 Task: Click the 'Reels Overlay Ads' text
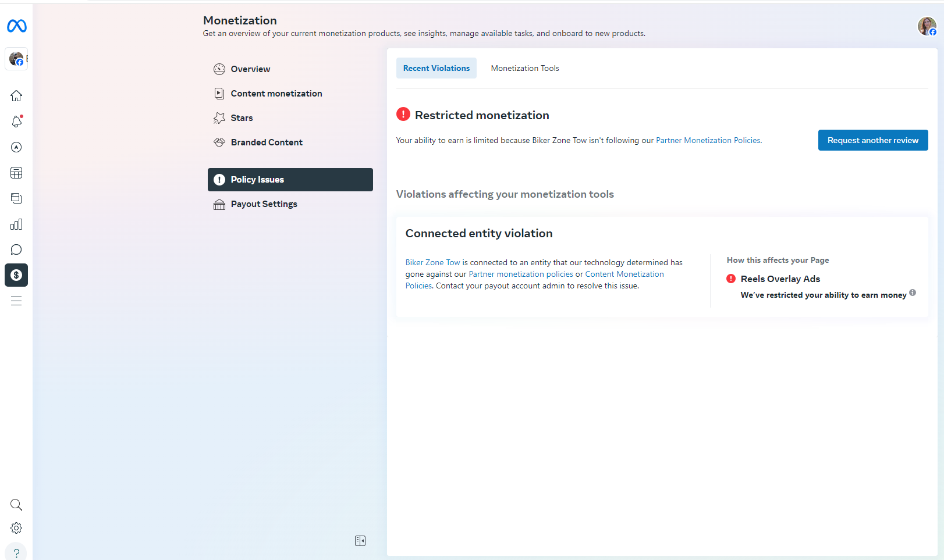[780, 279]
